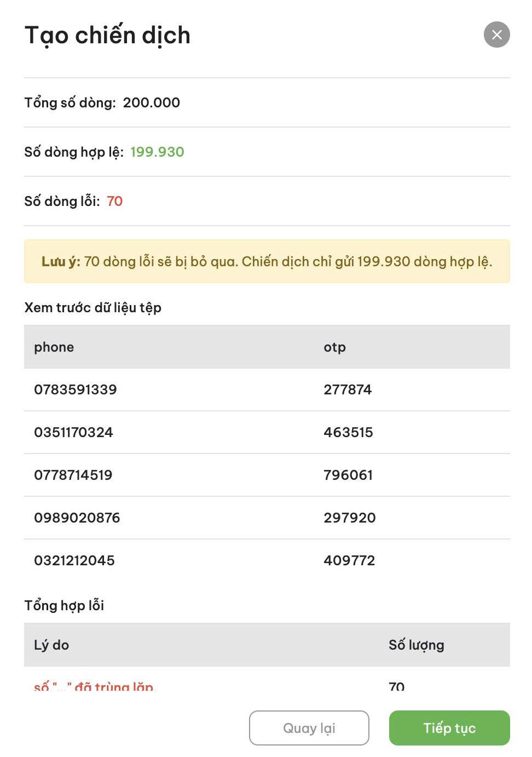Image resolution: width=532 pixels, height=757 pixels.
Task: Click the error rows count 70
Action: pyautogui.click(x=115, y=201)
